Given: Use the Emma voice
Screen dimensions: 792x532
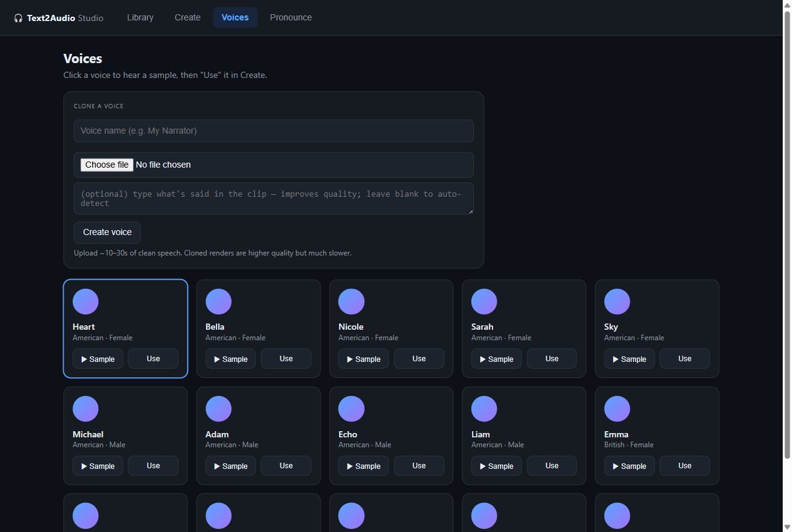Looking at the screenshot, I should tap(685, 466).
